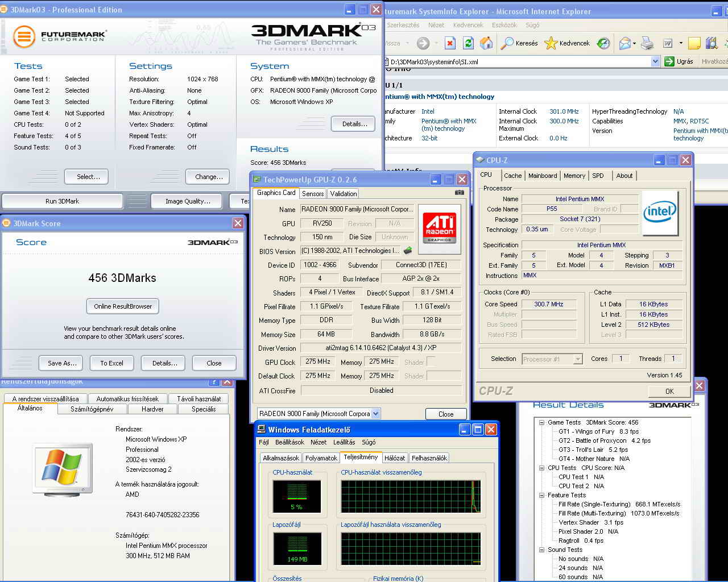
Task: Click the Forward arrow icon in Internet Explorer
Action: coord(423,43)
